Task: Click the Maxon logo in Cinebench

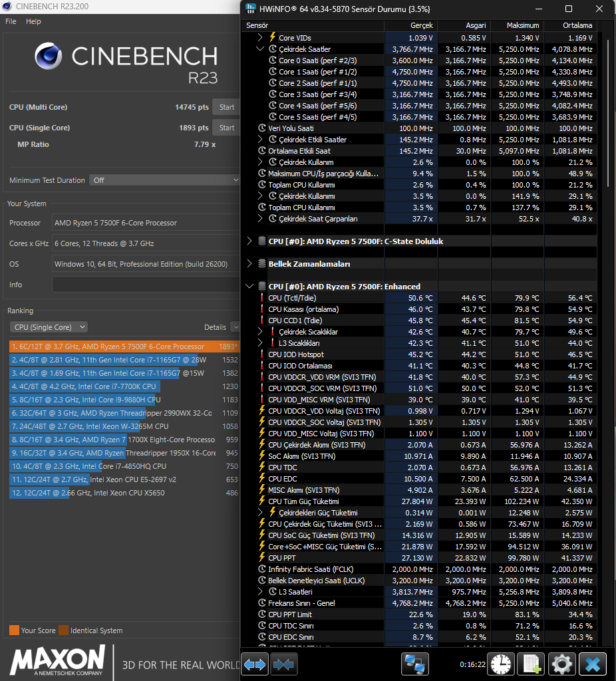Action: click(57, 660)
